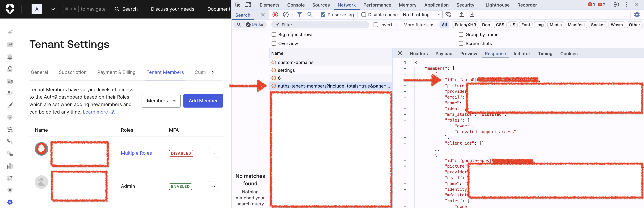
Task: Select the authz-tenant-members request row
Action: (x=331, y=86)
